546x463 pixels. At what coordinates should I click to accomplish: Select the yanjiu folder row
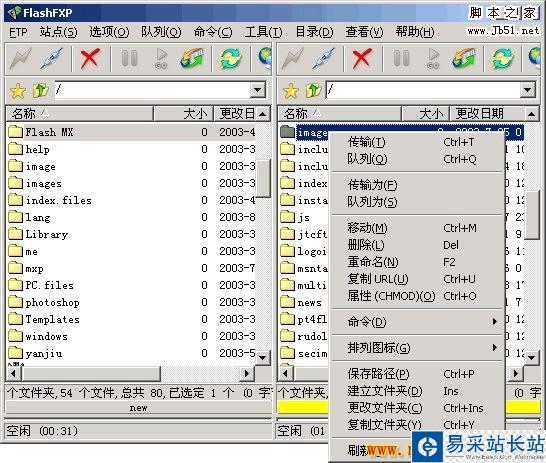[132, 353]
